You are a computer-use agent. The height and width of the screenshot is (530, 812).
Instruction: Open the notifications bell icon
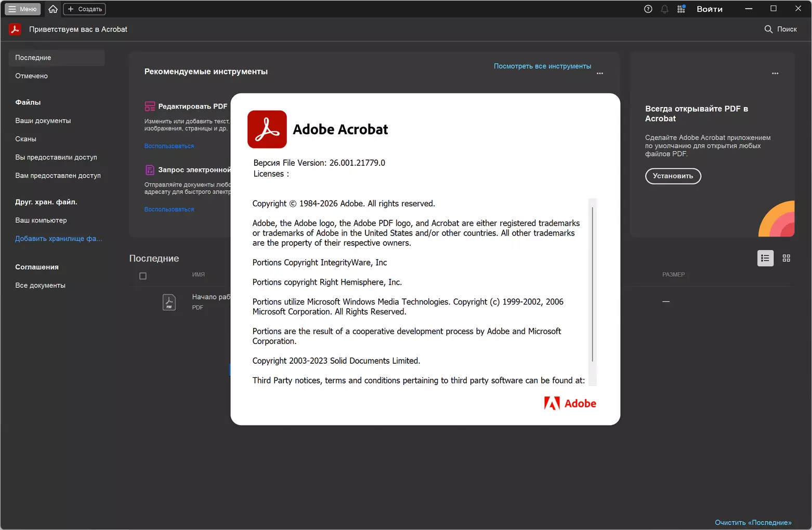(x=664, y=9)
